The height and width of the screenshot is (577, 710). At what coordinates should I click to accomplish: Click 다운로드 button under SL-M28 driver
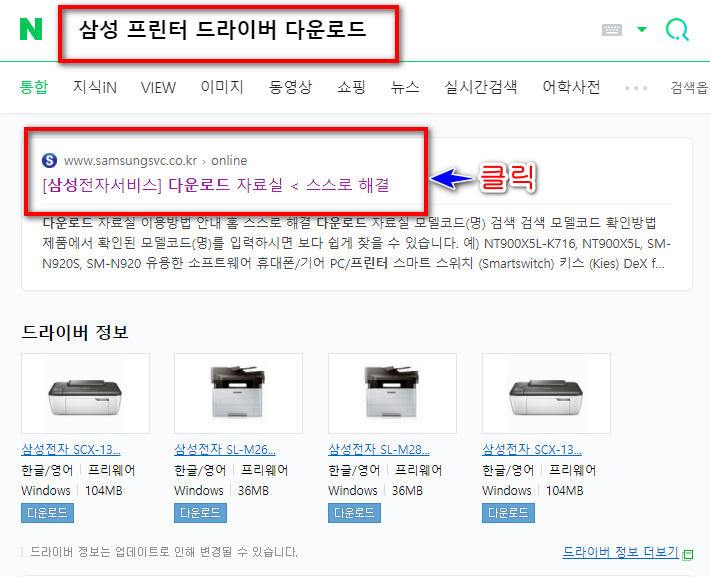click(x=354, y=513)
